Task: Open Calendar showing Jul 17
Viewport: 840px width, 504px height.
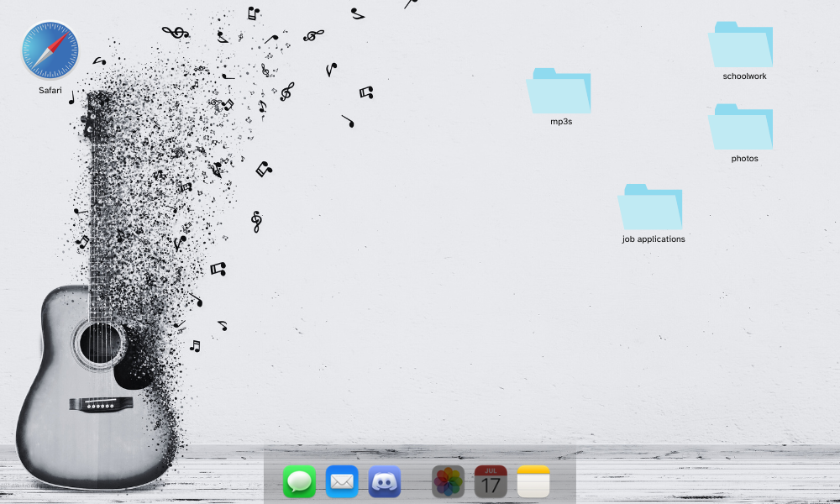Action: pyautogui.click(x=491, y=482)
